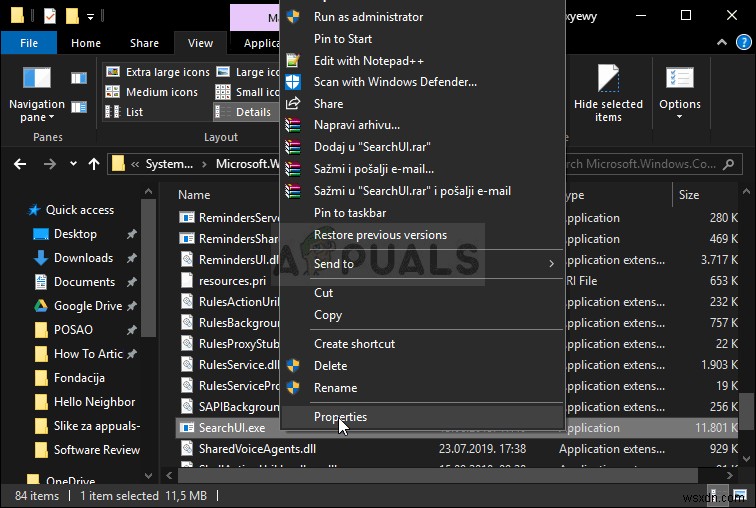The height and width of the screenshot is (508, 756).
Task: Expand the Send to submenu
Action: click(x=422, y=264)
